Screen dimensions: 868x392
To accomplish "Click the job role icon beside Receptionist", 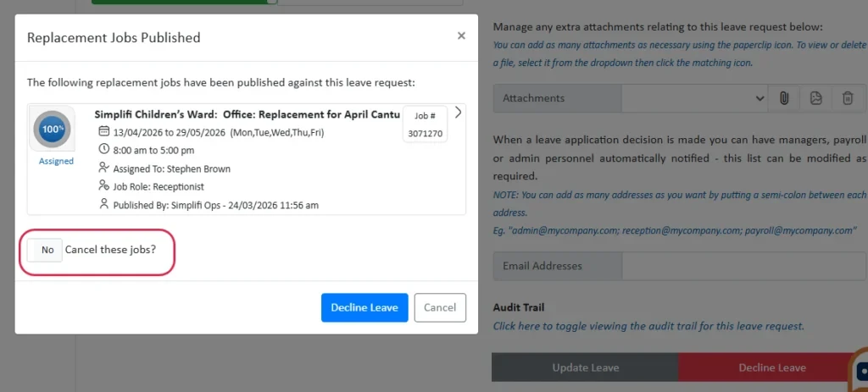I will tap(103, 185).
